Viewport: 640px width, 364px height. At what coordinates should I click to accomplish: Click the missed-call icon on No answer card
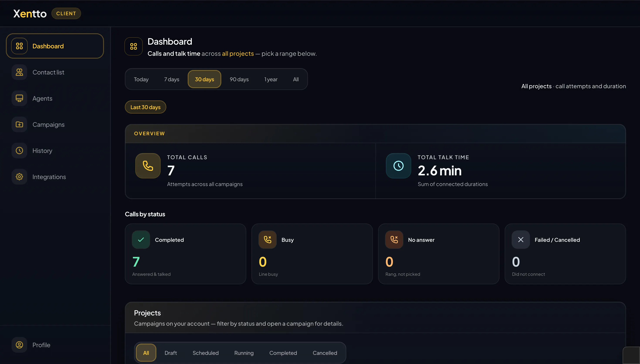[394, 239]
